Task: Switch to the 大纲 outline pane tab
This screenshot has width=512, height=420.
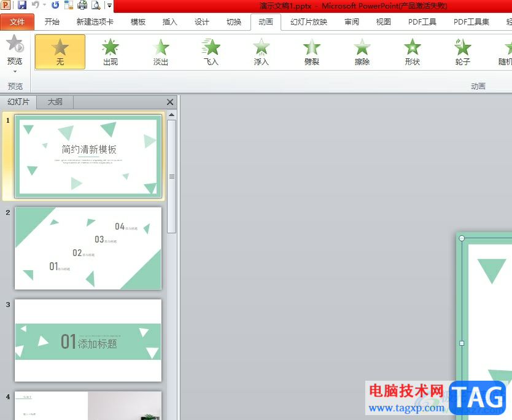Action: pos(55,102)
